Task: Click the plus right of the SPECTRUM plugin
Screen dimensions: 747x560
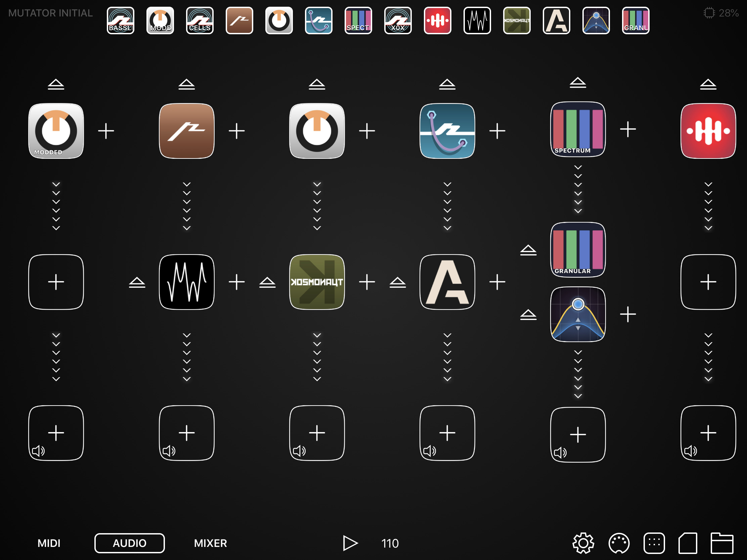Action: point(628,129)
